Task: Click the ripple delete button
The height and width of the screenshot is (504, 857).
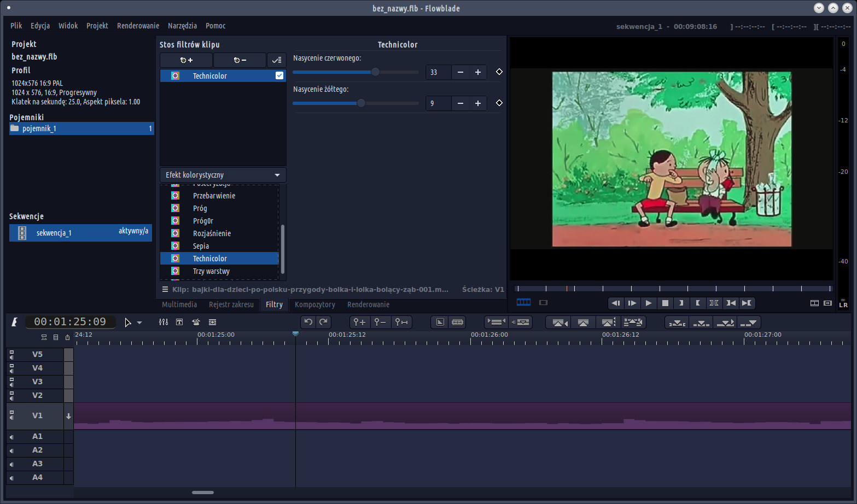Action: 608,323
